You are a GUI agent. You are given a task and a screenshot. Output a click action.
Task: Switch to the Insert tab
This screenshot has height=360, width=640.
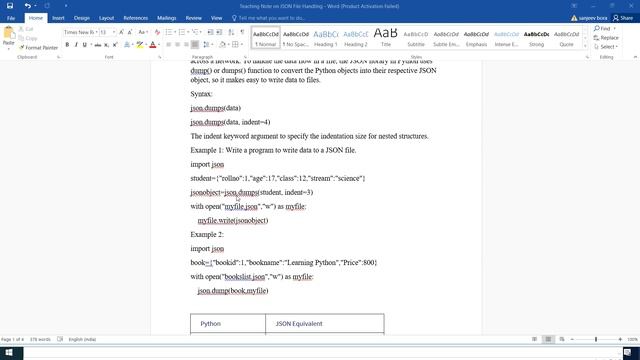coord(58,18)
